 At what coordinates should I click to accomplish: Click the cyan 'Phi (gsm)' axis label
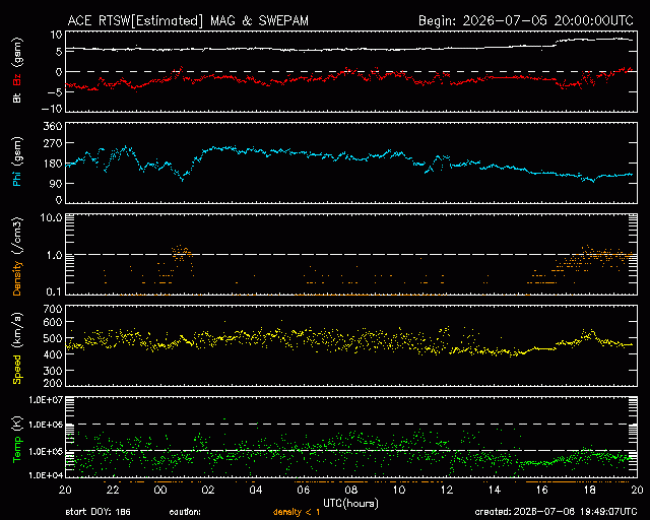(17, 162)
